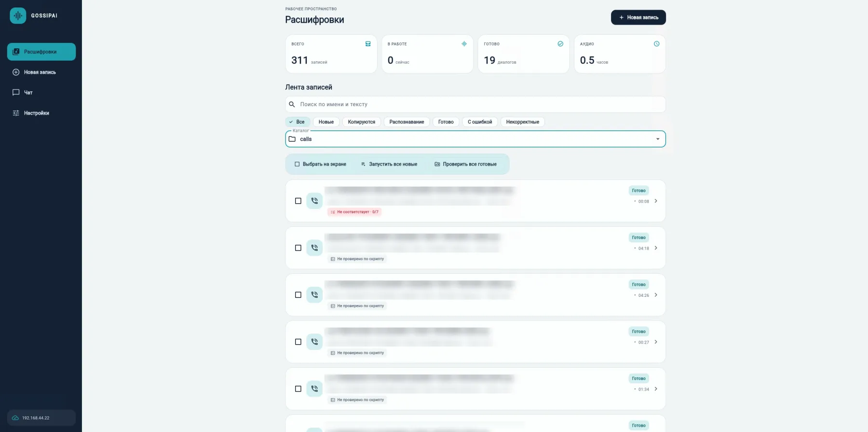Filter the feed by Новые
The image size is (868, 432).
(x=326, y=122)
